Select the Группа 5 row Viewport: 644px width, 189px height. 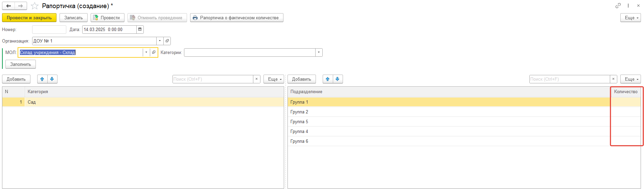pyautogui.click(x=440, y=122)
